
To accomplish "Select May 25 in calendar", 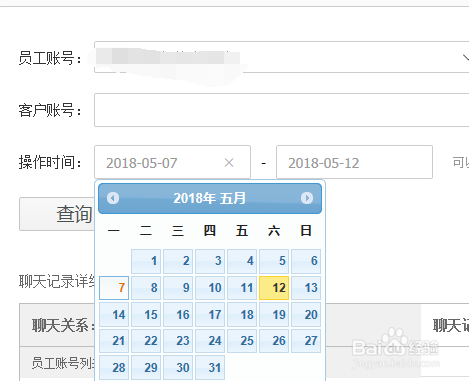I will 242,341.
